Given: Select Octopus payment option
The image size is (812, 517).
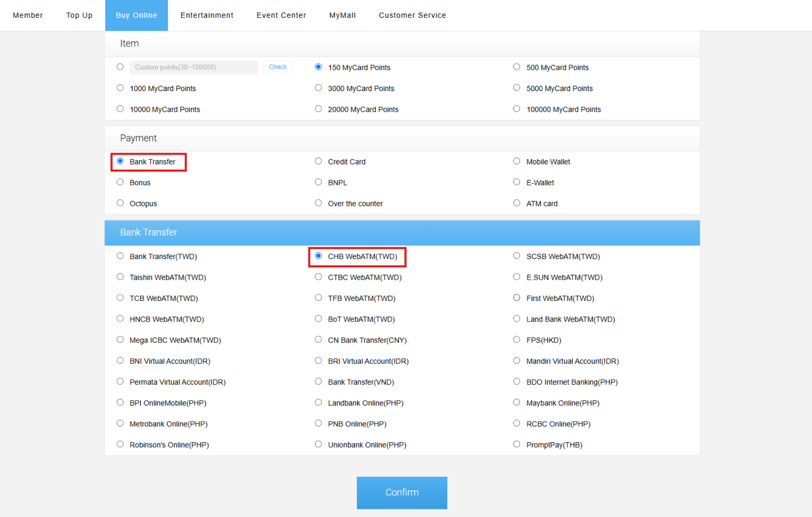Looking at the screenshot, I should (x=120, y=203).
